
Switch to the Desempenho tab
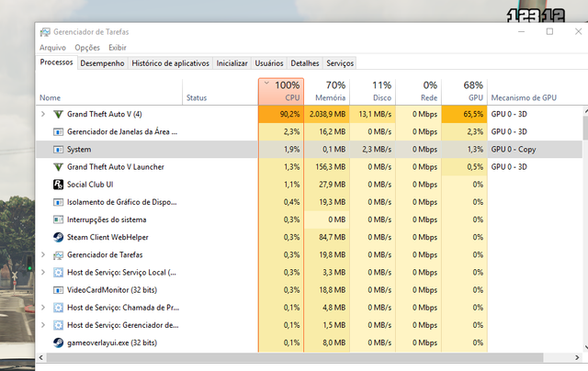(102, 63)
